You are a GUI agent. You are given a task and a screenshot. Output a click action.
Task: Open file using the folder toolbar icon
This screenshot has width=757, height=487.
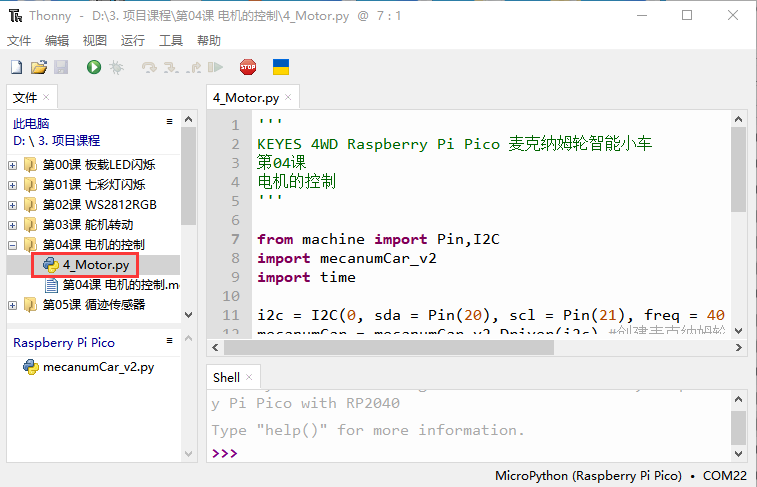point(39,67)
